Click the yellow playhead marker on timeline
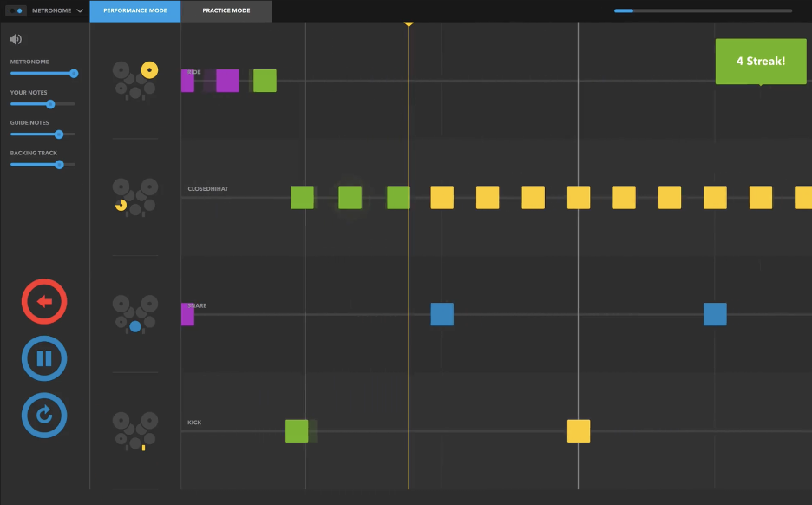The height and width of the screenshot is (505, 812). (409, 24)
